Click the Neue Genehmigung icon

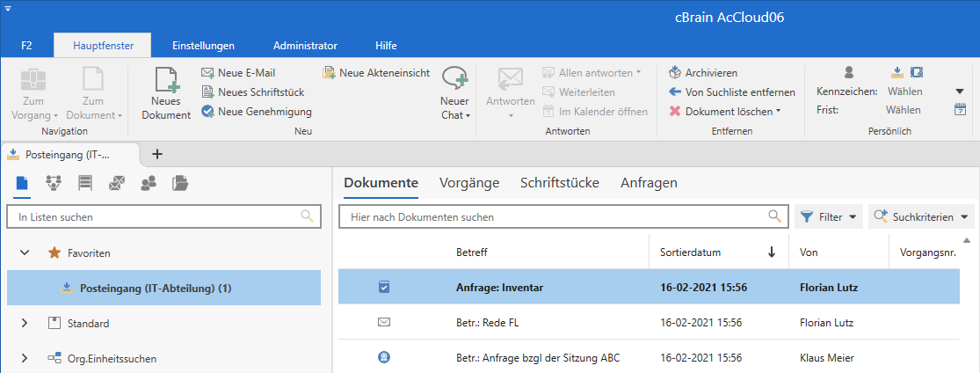(207, 112)
